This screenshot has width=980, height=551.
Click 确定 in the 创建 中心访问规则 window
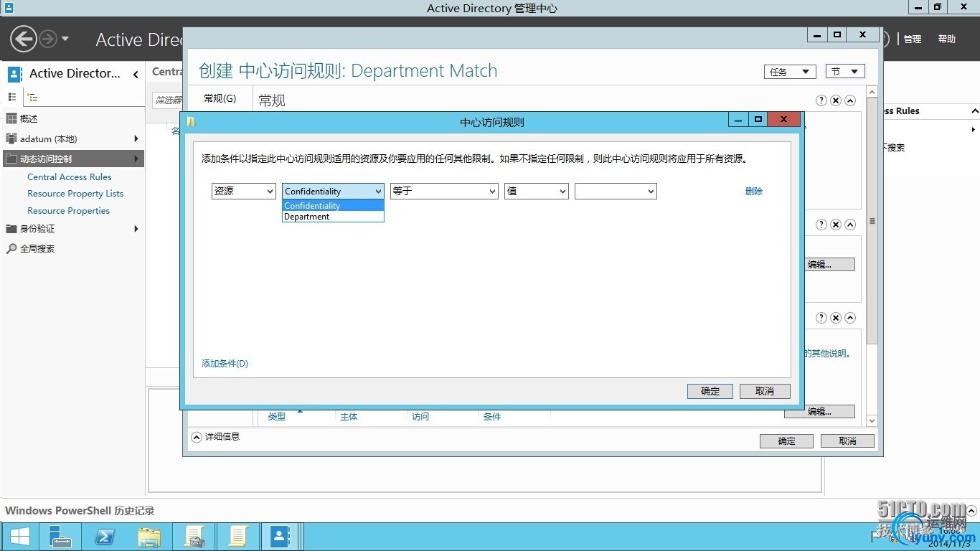(x=786, y=441)
